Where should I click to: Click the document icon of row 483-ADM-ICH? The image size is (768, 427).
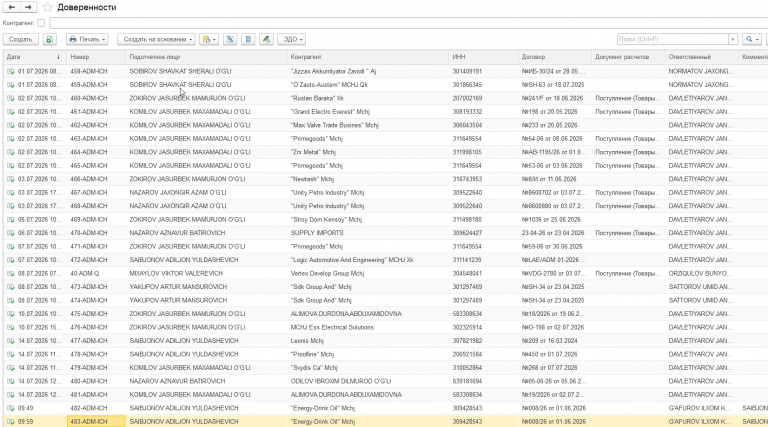11,422
